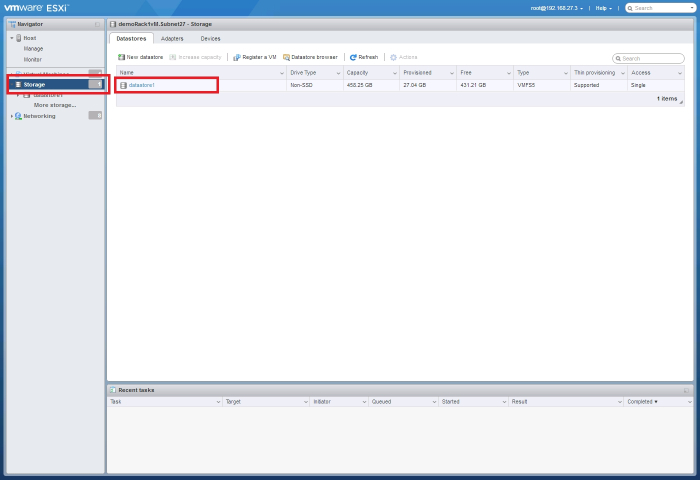Open the Type column dropdown arrow
This screenshot has height=480, width=700.
point(566,73)
